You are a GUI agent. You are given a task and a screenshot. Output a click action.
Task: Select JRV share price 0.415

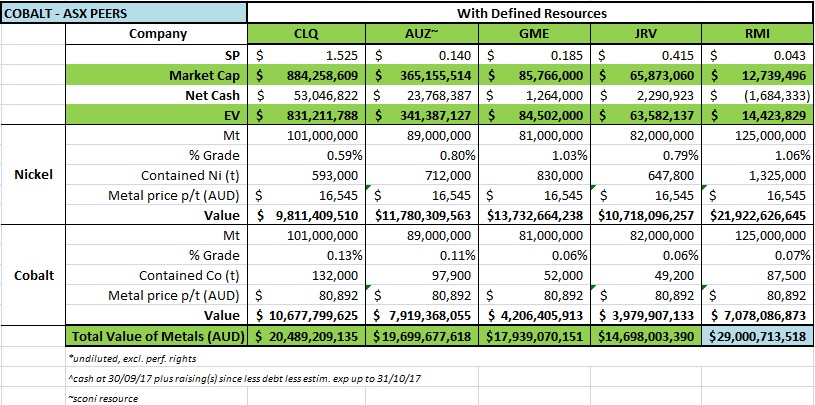[x=646, y=55]
